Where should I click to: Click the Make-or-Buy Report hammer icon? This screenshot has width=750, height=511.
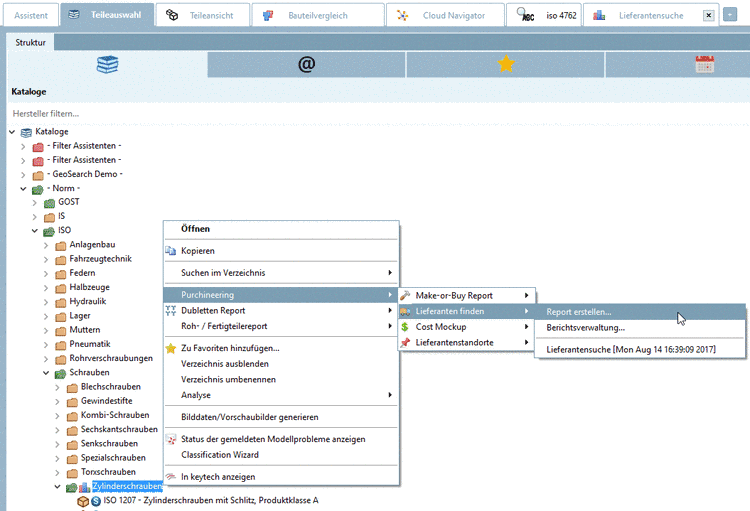(405, 296)
